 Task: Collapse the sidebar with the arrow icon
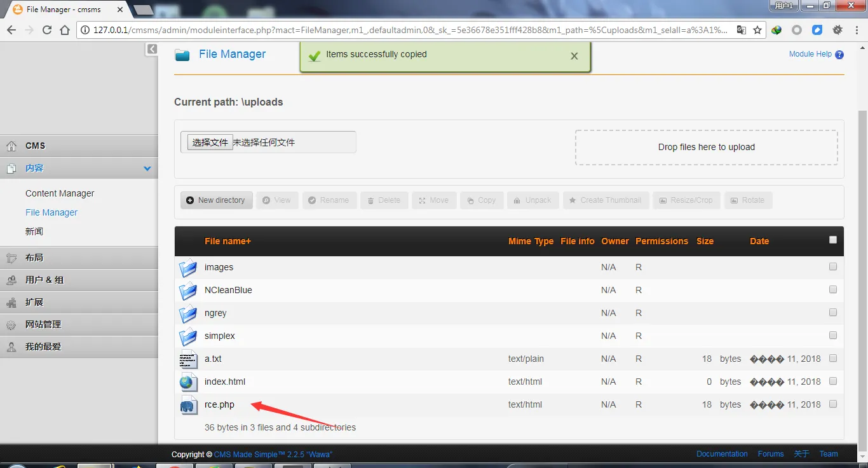point(151,49)
